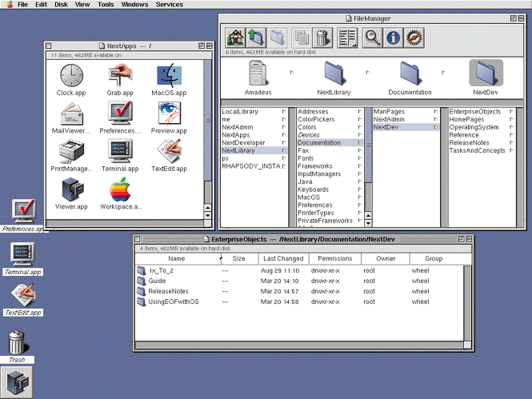Click the trash can toolbar icon in FileManager
532x399 pixels.
point(322,38)
